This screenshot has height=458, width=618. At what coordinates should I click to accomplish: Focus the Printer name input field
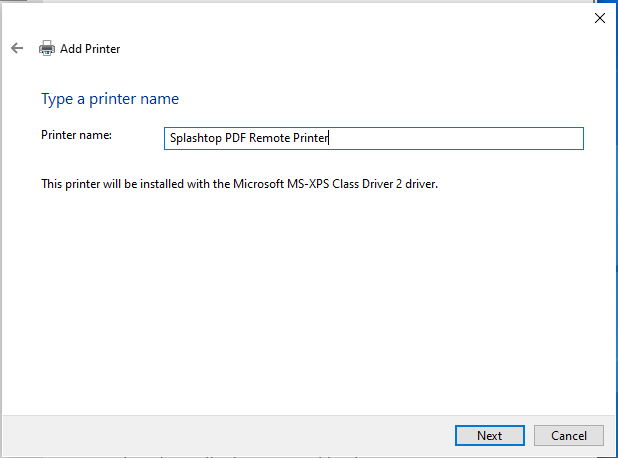tap(374, 138)
